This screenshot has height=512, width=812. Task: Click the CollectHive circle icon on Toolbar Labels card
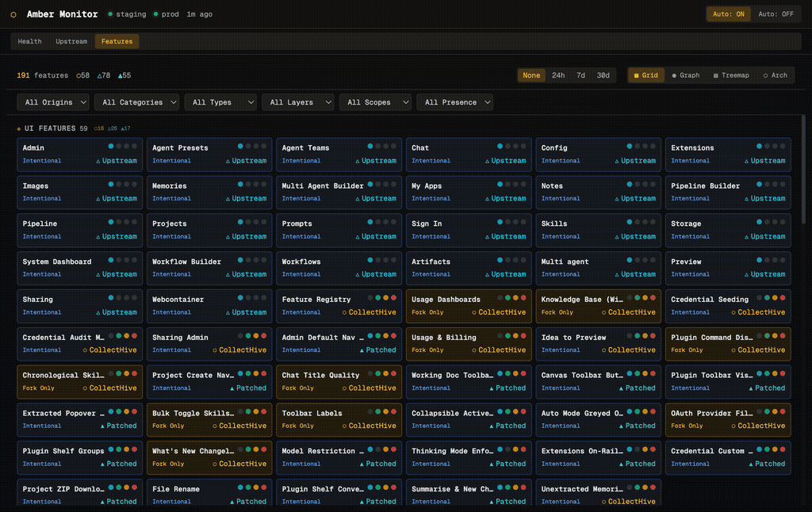[x=344, y=426]
